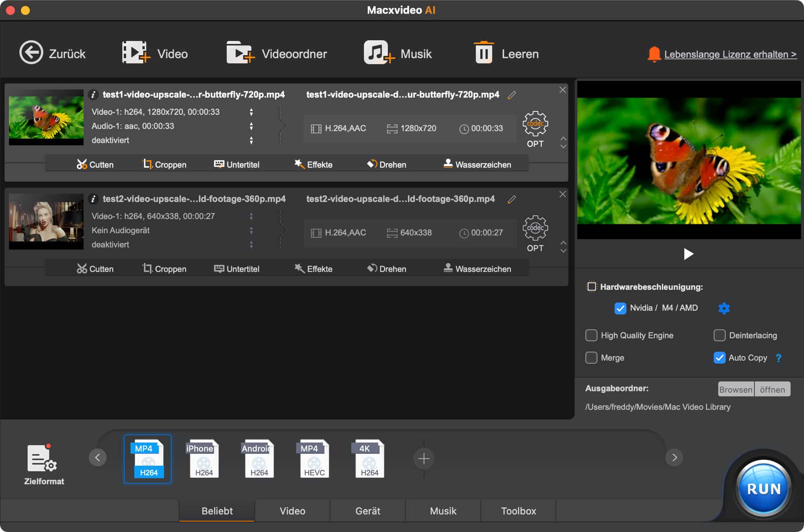
Task: Enable the High Quality Engine checkbox
Action: (591, 335)
